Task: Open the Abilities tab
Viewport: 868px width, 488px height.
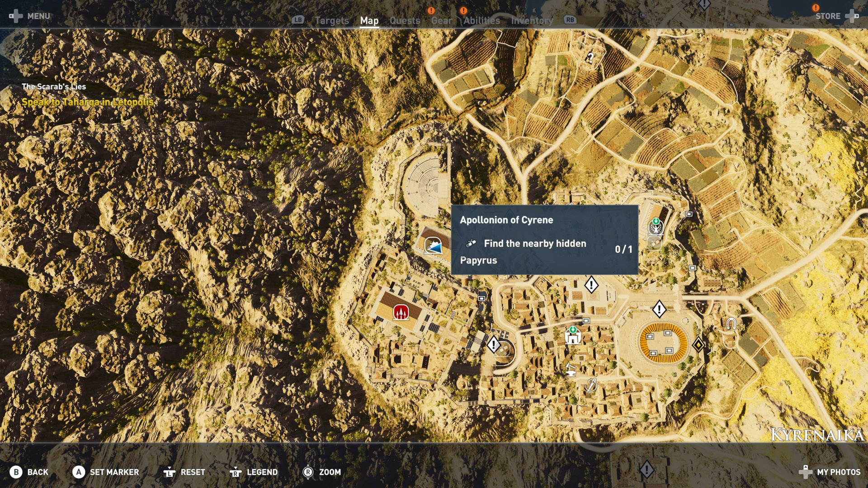Action: click(x=481, y=20)
